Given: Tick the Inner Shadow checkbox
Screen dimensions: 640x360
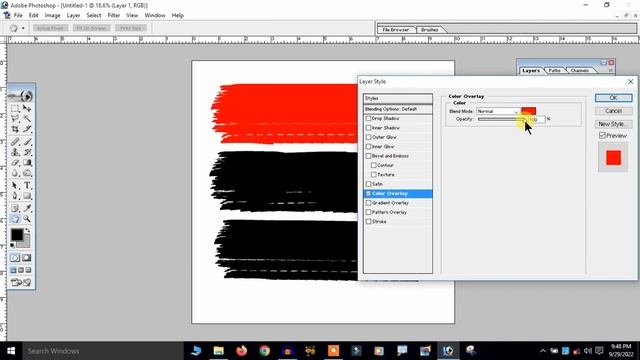Looking at the screenshot, I should point(368,128).
